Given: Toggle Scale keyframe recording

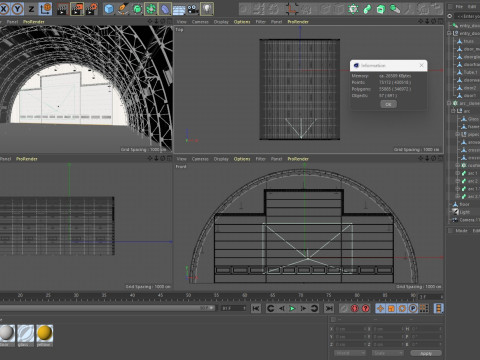Looking at the screenshot, I should tap(391, 308).
